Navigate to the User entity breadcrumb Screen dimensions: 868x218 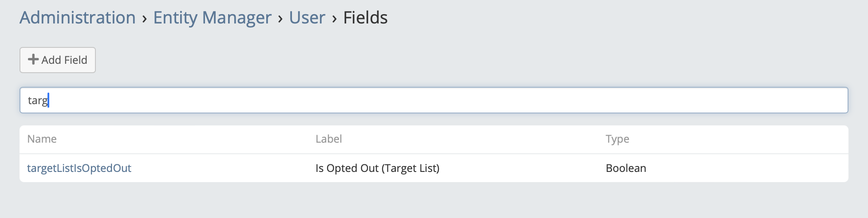pyautogui.click(x=307, y=18)
